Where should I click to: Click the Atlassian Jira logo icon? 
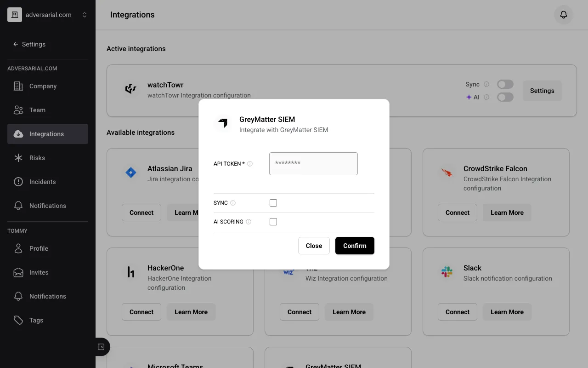(x=131, y=173)
